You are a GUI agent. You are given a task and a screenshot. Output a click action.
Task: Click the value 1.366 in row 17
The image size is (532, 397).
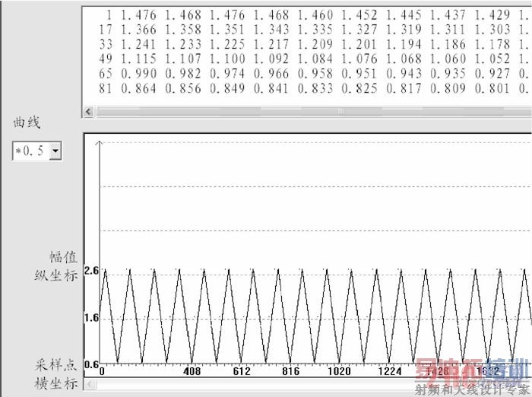tap(138, 30)
